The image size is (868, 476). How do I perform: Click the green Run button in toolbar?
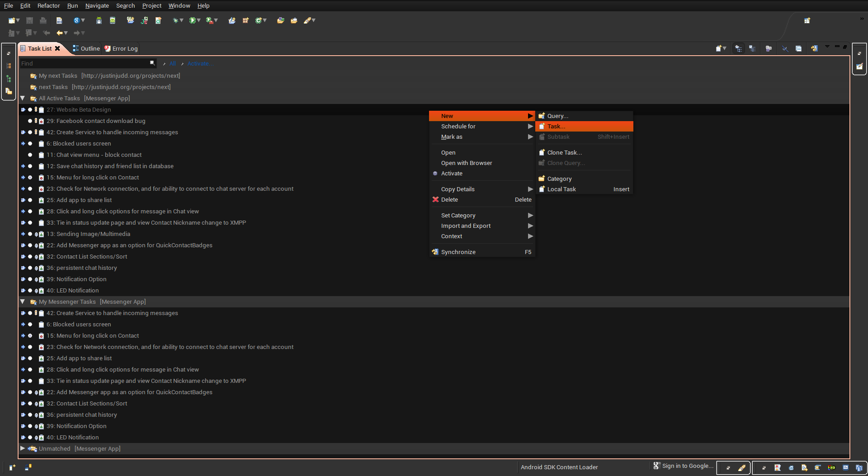193,20
